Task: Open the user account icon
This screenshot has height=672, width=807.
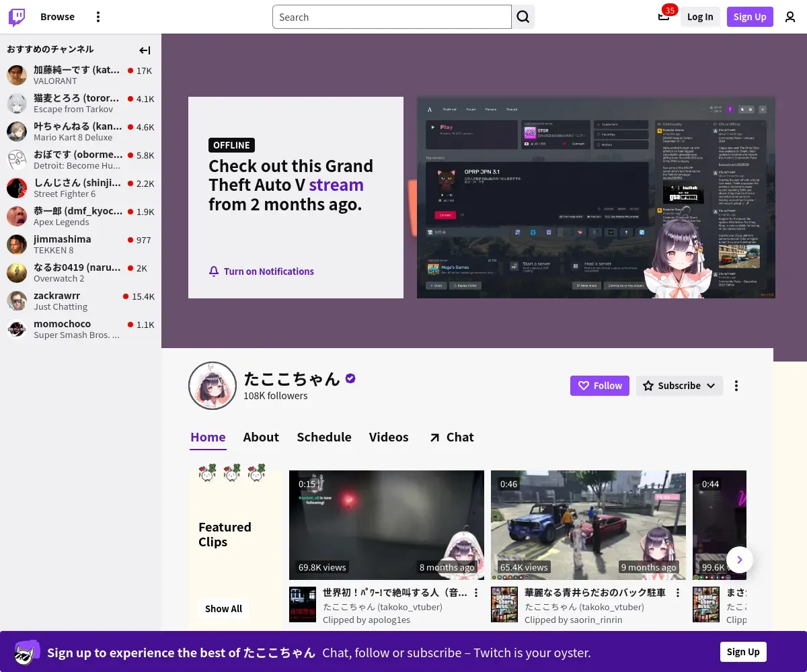Action: coord(790,17)
